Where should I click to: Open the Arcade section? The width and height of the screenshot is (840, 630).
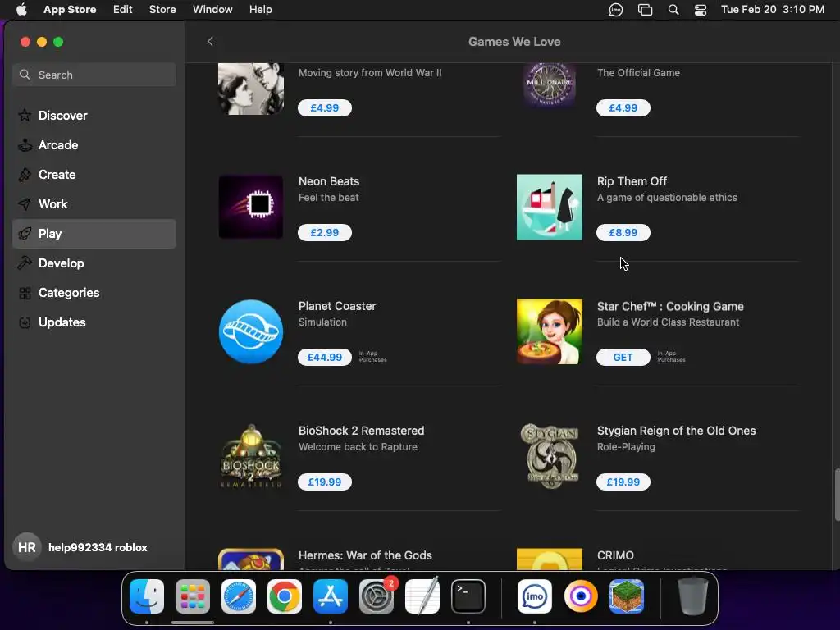(94, 144)
